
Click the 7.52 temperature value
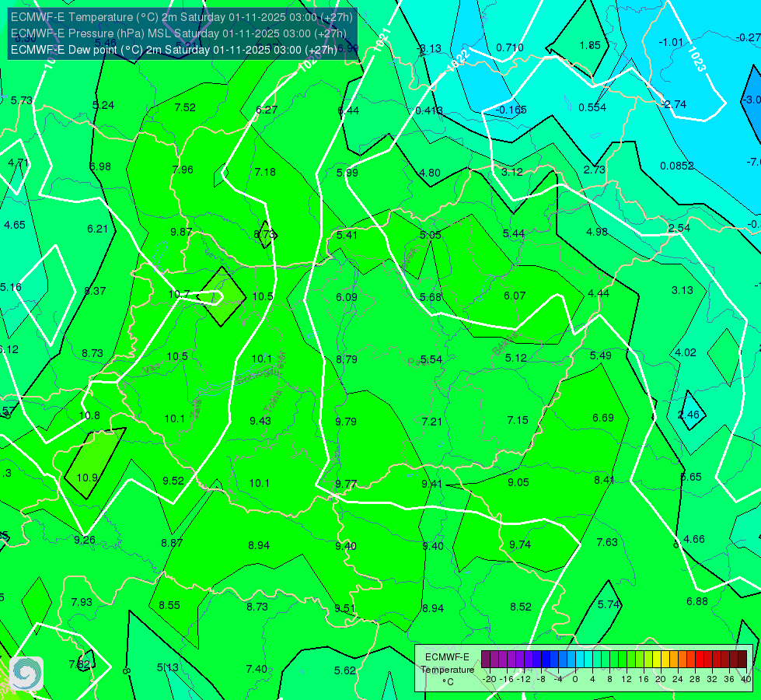185,107
